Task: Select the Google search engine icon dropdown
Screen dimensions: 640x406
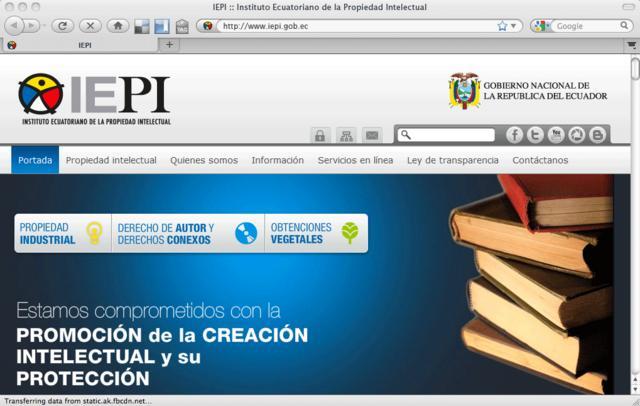Action: 540,26
